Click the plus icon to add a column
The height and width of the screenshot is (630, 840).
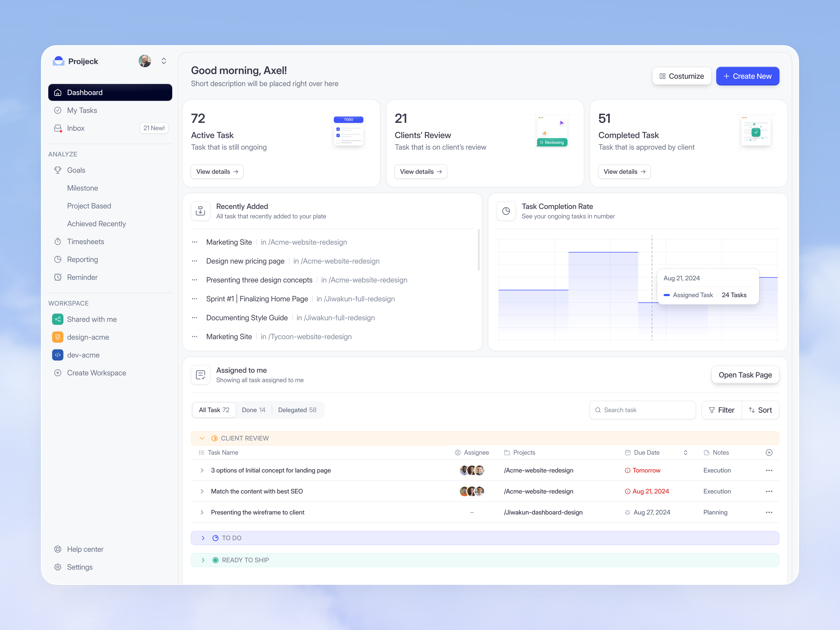pyautogui.click(x=769, y=452)
